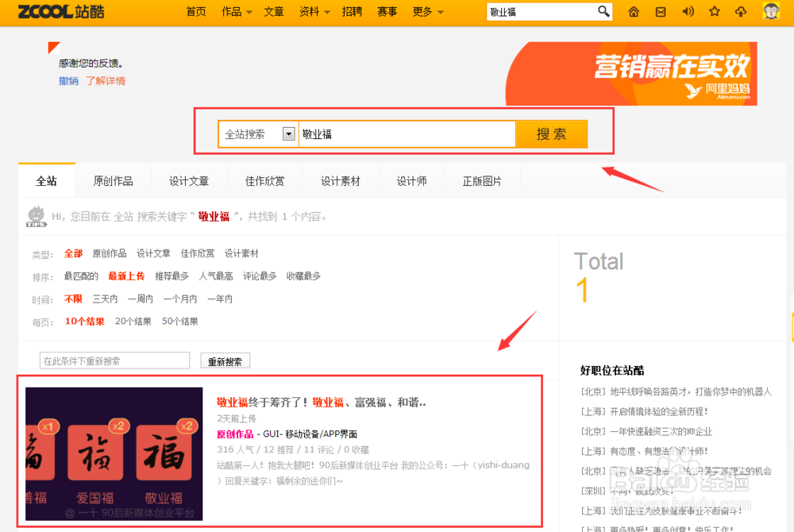
Task: Open the messages envelope icon
Action: pyautogui.click(x=660, y=12)
